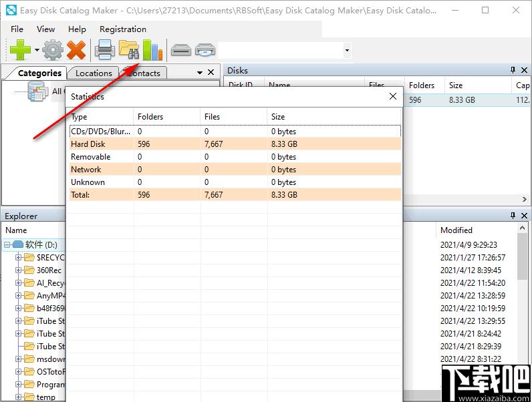
Task: Open the Help menu
Action: pos(77,29)
